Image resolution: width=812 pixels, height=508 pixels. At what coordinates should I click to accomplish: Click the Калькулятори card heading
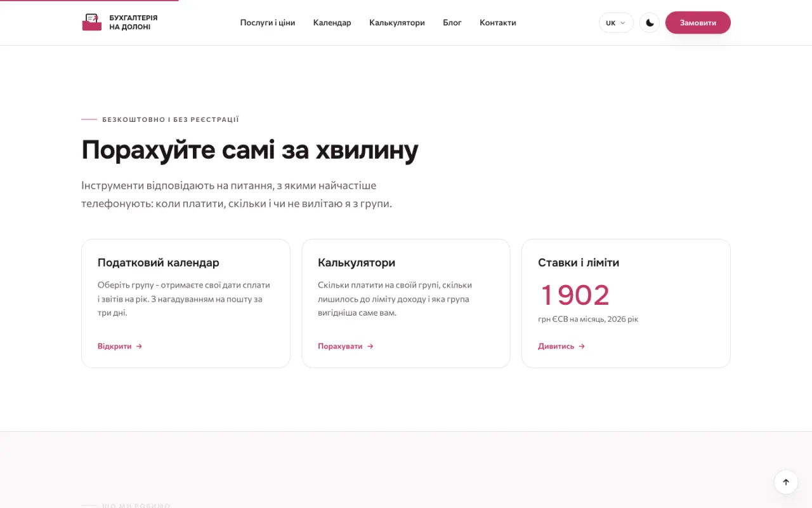coord(357,262)
